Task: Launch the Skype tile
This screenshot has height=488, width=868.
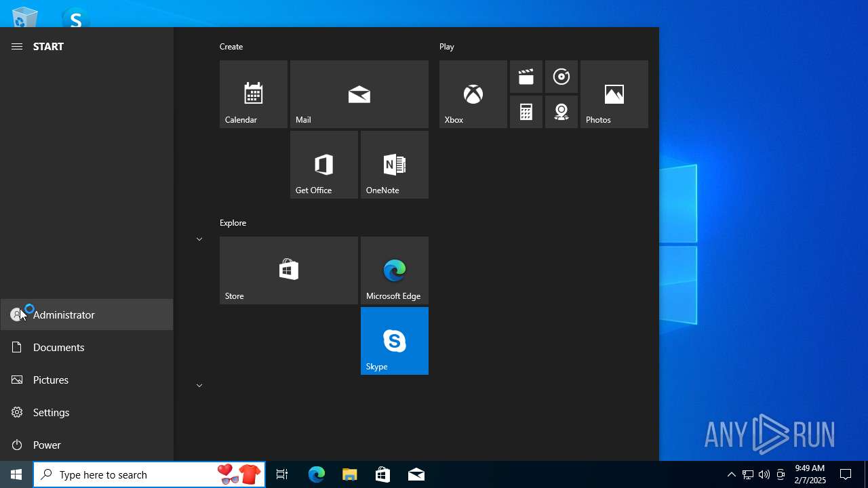Action: (395, 341)
